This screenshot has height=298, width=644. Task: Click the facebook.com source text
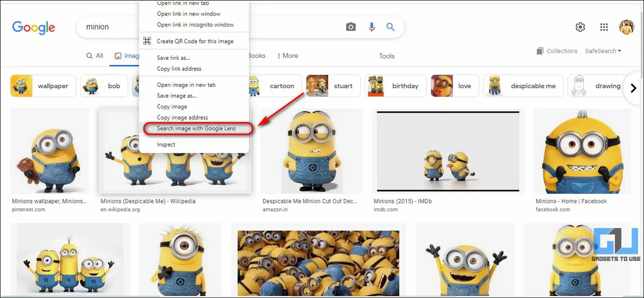(553, 209)
